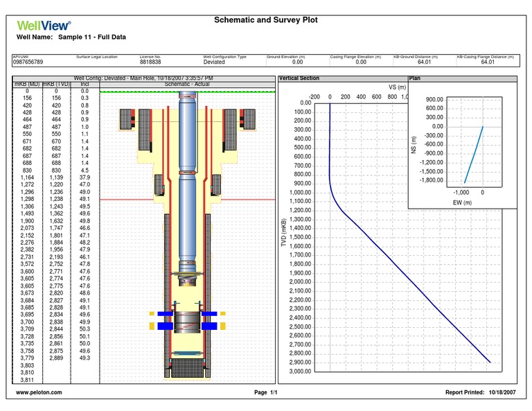Select the TVD cell 1,747
The height and width of the screenshot is (411, 532).
[x=56, y=228]
